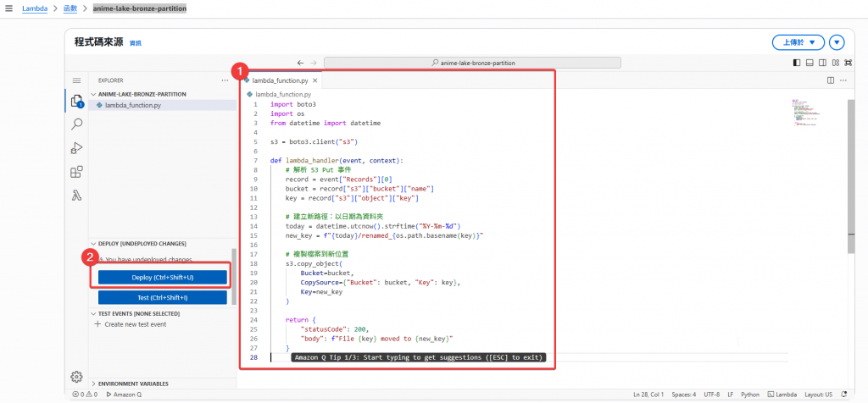Click the UTF-8 encoding status entry

coord(712,395)
